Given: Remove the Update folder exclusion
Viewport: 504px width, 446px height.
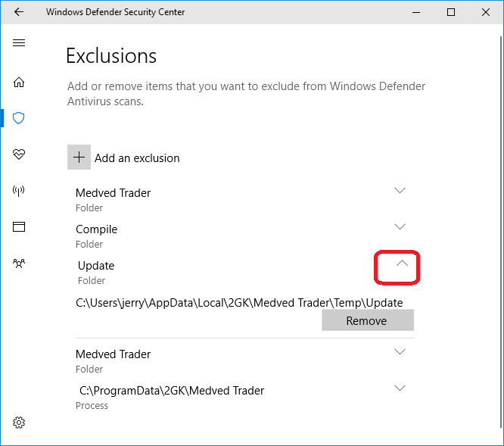Looking at the screenshot, I should 368,320.
